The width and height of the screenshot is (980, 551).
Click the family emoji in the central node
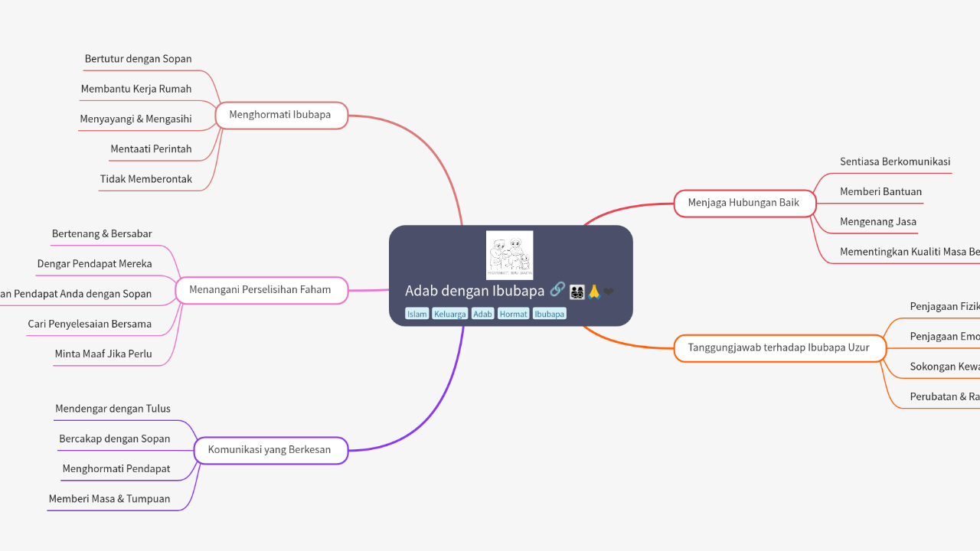(x=577, y=292)
